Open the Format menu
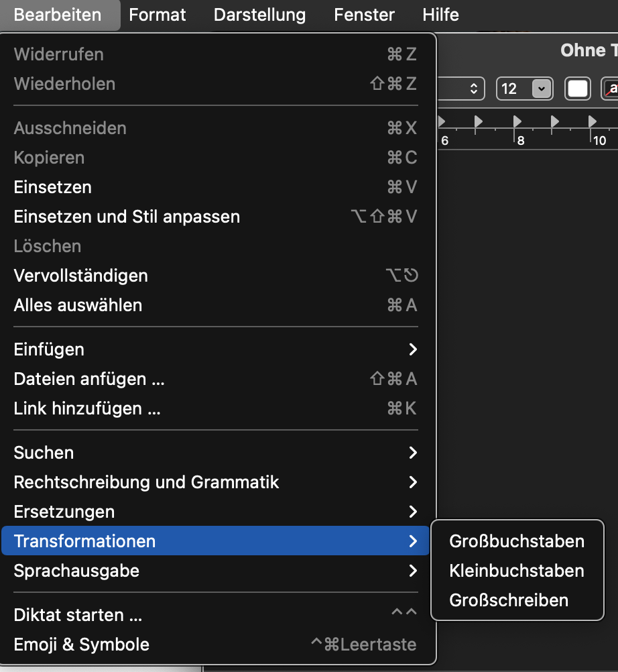Screen dimensions: 618x672 pyautogui.click(x=158, y=15)
